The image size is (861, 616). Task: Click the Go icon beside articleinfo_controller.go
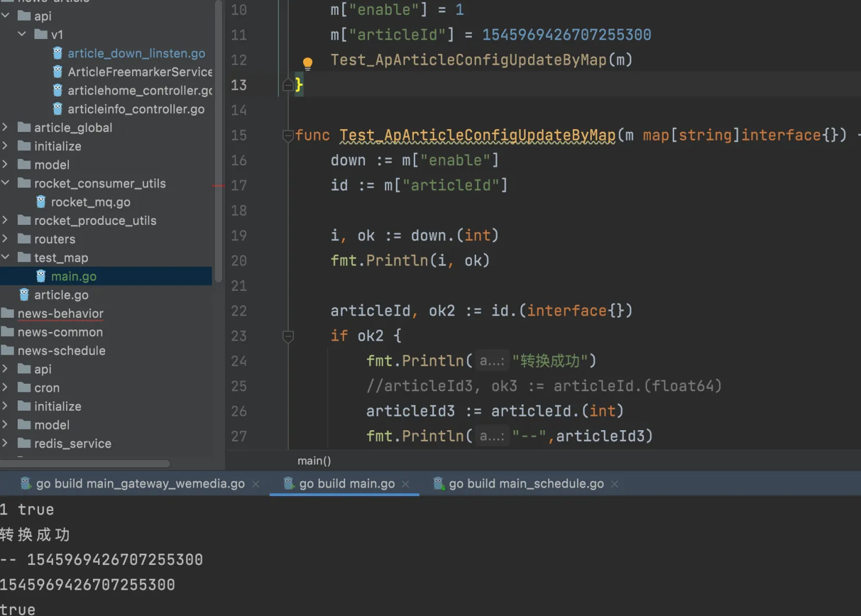pyautogui.click(x=57, y=108)
